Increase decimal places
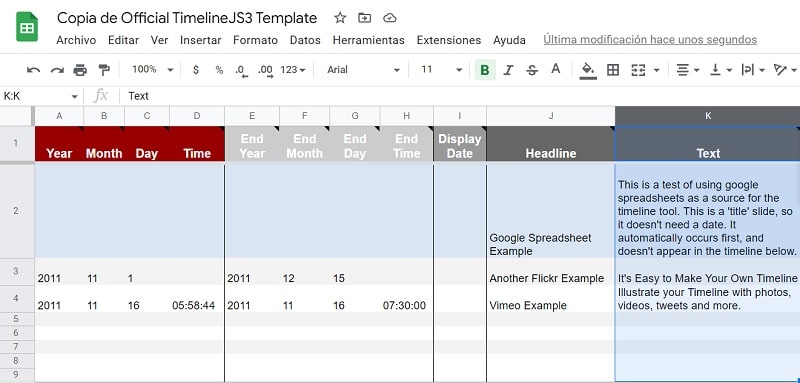This screenshot has width=800, height=383. pos(265,71)
